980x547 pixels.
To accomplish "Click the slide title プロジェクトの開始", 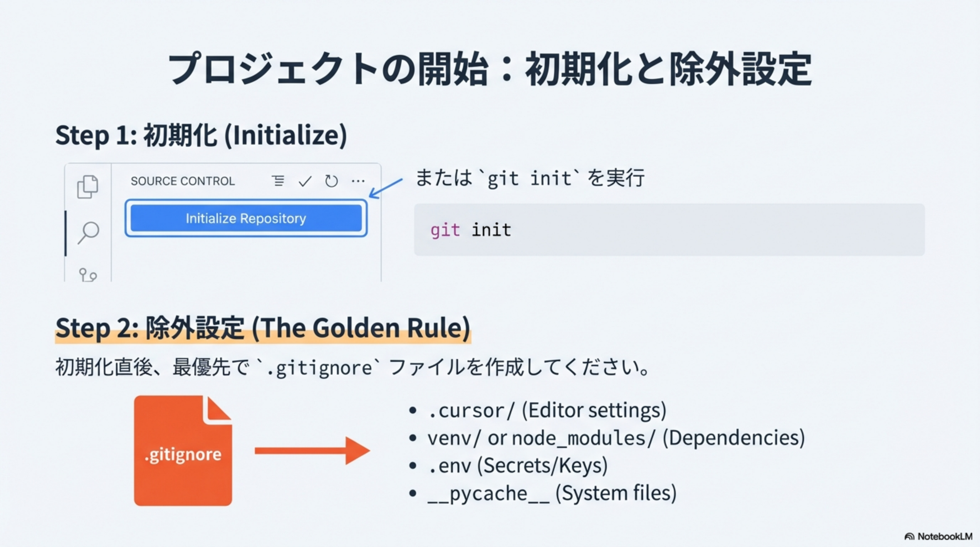I will (490, 69).
